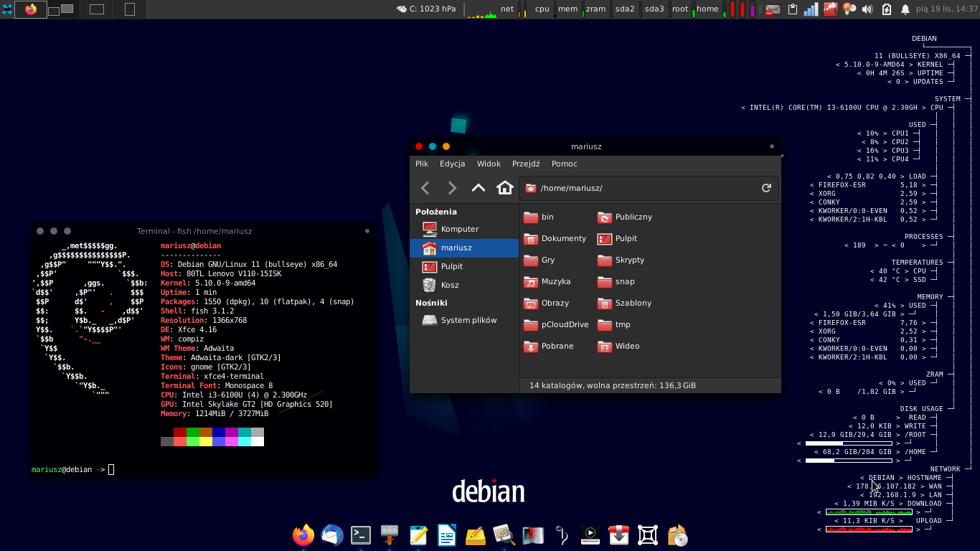Open the Przejdź menu
Screen dimensions: 980x551
click(526, 164)
